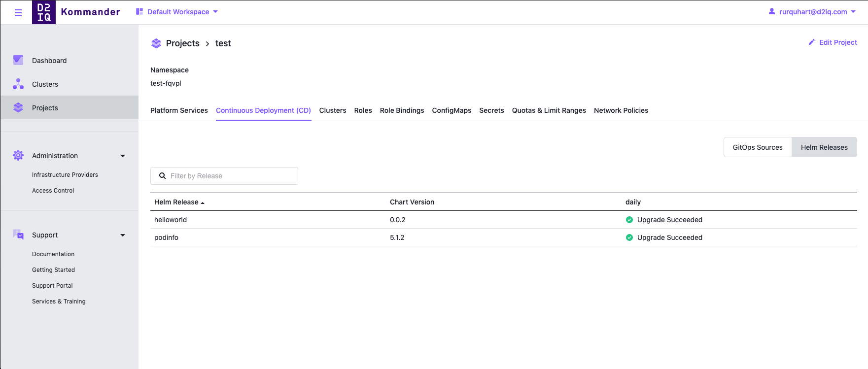Image resolution: width=868 pixels, height=369 pixels.
Task: Click the podinfo success status icon
Action: pyautogui.click(x=629, y=237)
